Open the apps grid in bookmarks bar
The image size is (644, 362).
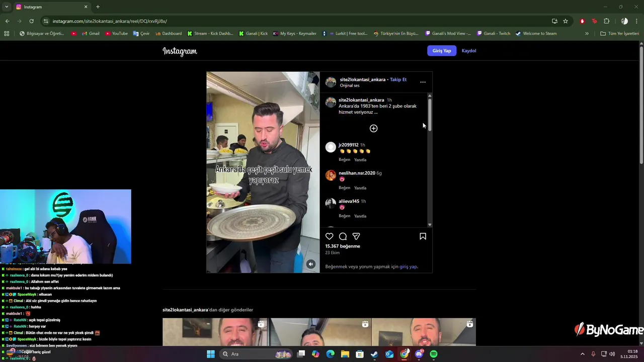click(x=7, y=34)
